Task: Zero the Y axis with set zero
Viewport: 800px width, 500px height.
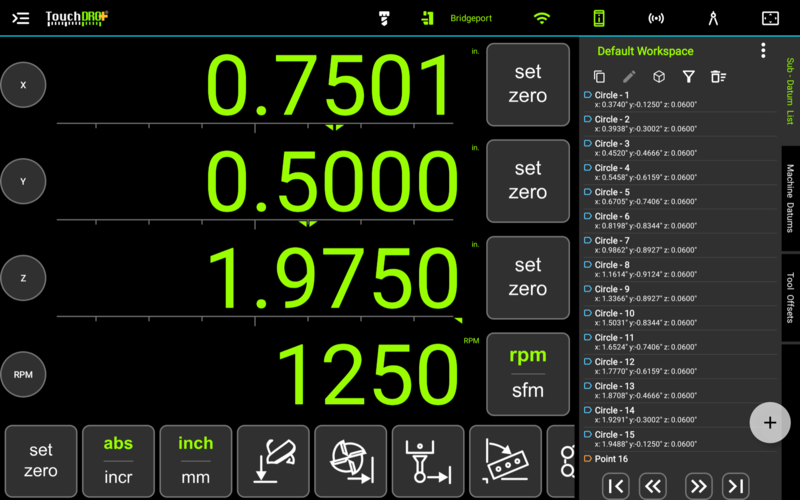Action: (x=528, y=181)
